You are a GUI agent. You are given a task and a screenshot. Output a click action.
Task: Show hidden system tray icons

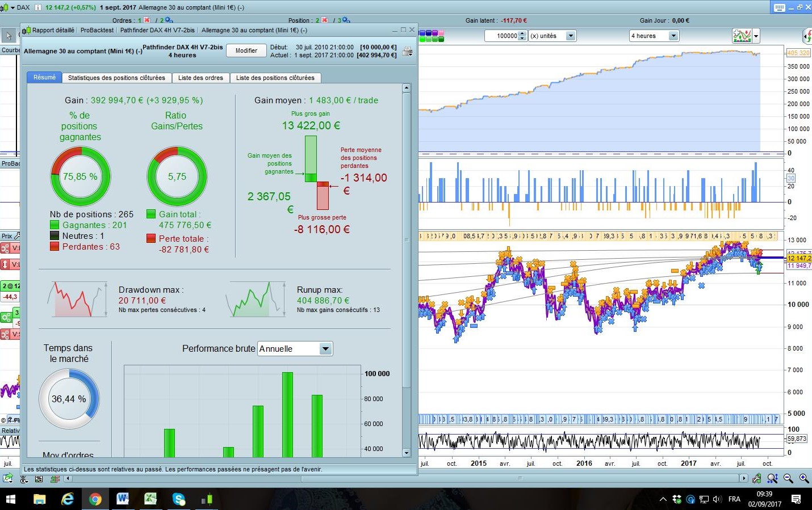tap(663, 499)
